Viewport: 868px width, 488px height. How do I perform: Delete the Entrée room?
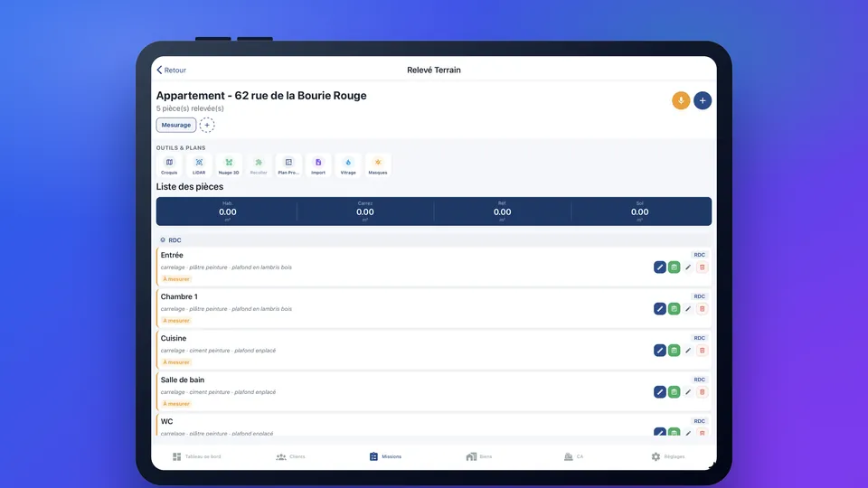[702, 267]
